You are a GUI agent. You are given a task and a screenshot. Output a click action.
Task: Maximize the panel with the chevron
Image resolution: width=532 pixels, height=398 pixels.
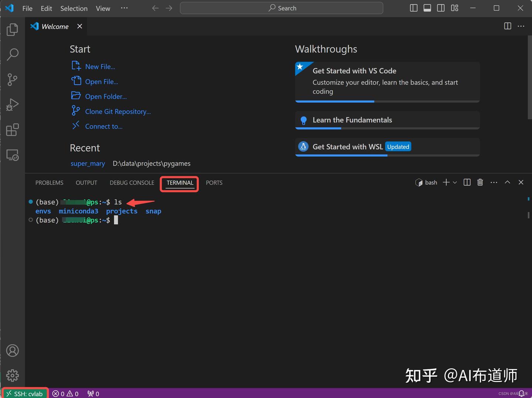(x=507, y=182)
